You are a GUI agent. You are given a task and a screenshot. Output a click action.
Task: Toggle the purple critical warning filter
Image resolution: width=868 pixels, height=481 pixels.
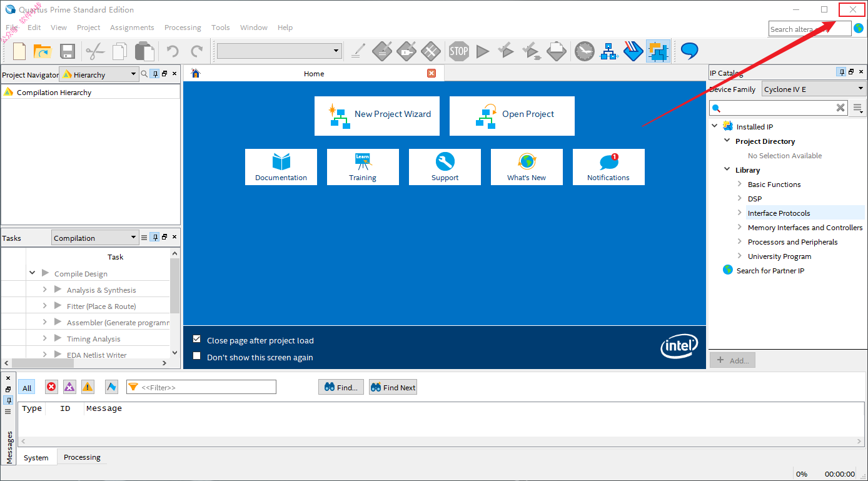click(x=69, y=387)
